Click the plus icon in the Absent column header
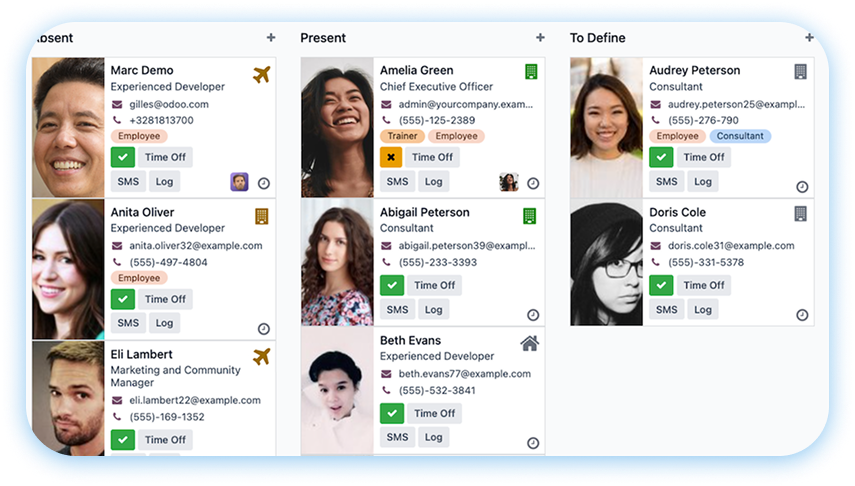The height and width of the screenshot is (486, 855). coord(271,37)
